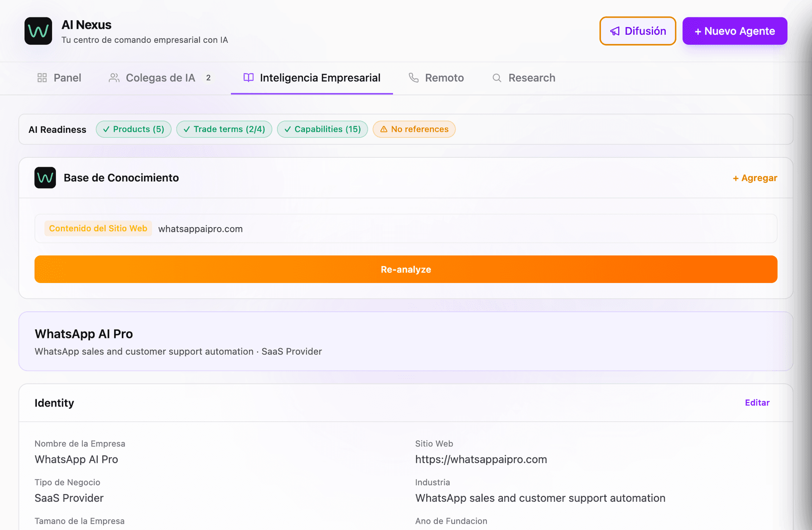
Task: Select the Inteligencia Empresarial tab
Action: pos(312,78)
